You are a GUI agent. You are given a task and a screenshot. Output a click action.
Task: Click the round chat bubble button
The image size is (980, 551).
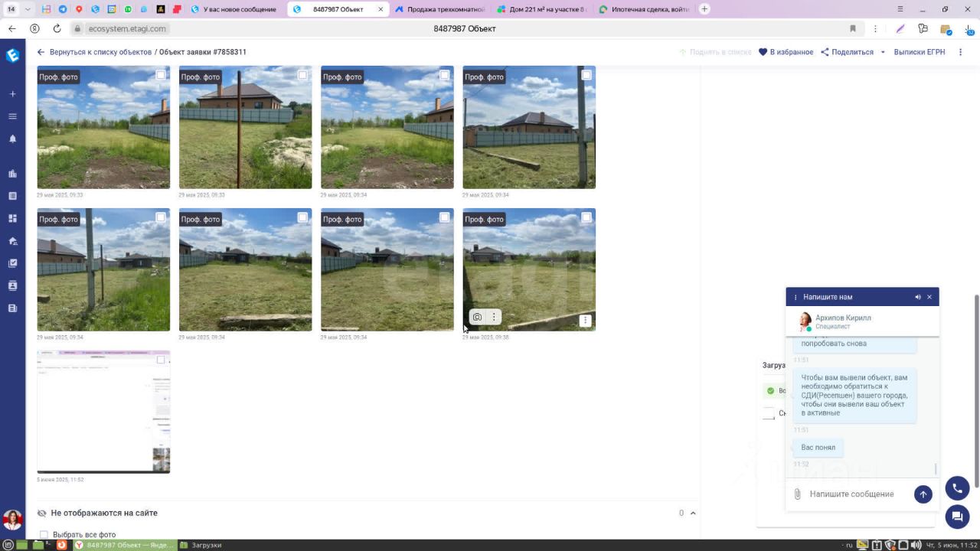[x=958, y=517]
